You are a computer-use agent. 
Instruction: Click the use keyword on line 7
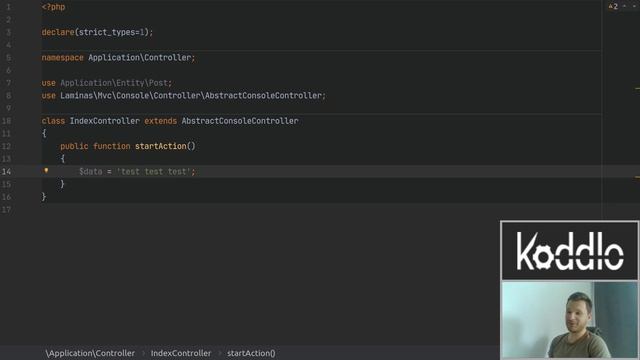(49, 83)
